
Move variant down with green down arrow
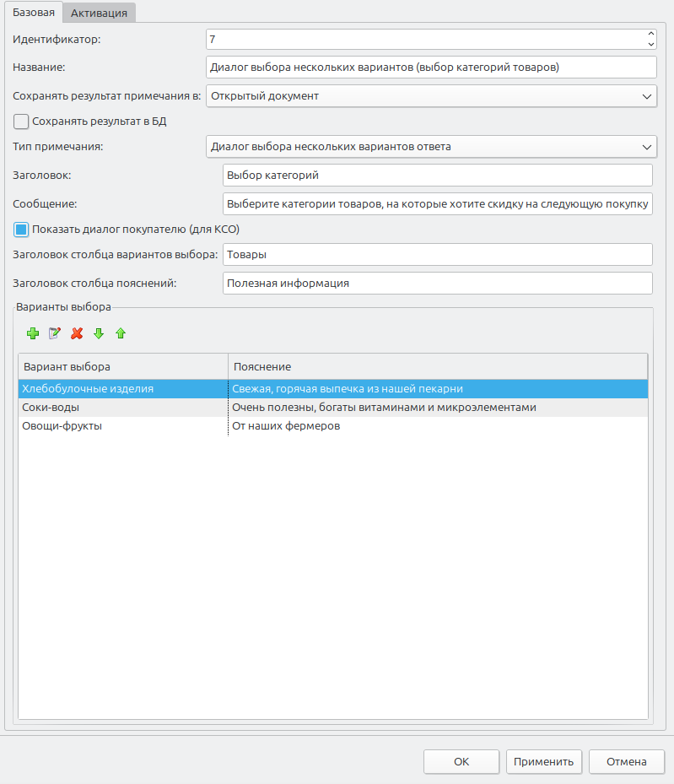pyautogui.click(x=99, y=334)
